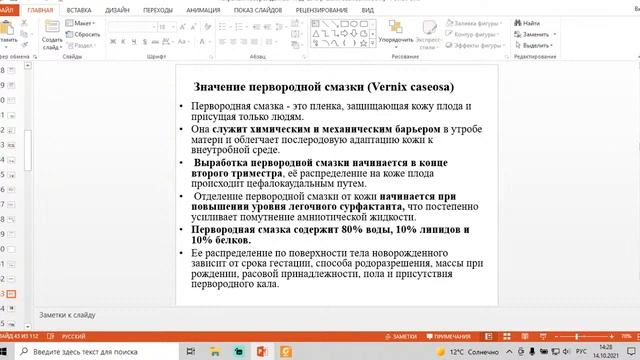Click the Cut scissors icon

click(24, 23)
